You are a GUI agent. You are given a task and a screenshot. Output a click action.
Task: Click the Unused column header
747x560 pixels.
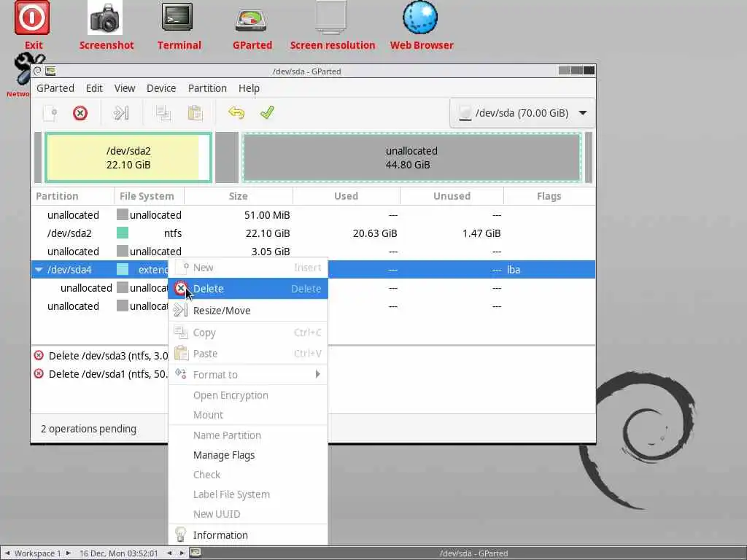[x=452, y=196]
